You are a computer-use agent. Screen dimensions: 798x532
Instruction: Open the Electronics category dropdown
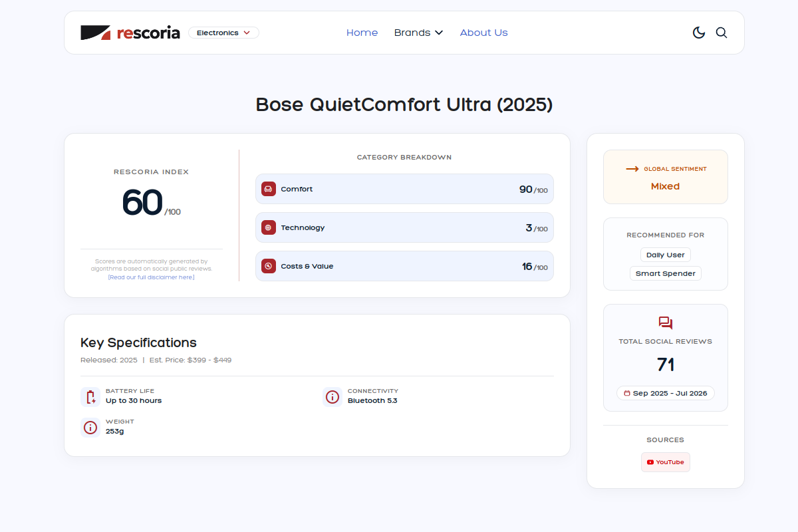point(223,33)
